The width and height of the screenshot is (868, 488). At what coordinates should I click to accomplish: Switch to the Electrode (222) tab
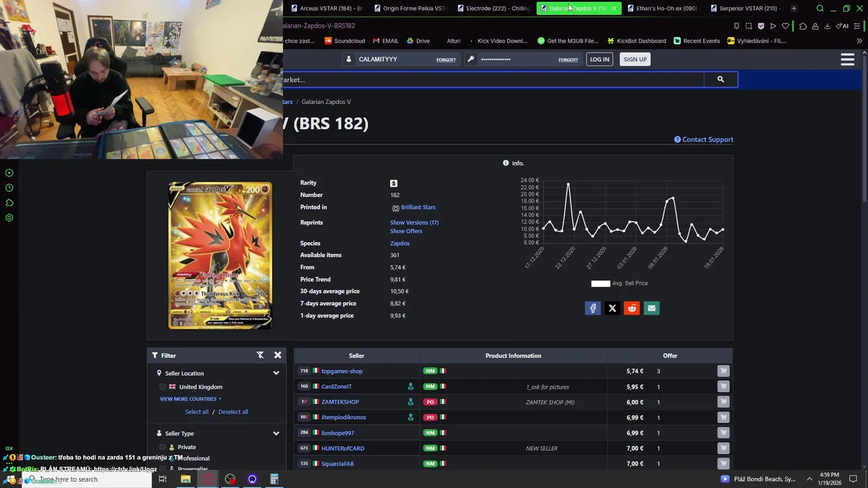[x=492, y=8]
